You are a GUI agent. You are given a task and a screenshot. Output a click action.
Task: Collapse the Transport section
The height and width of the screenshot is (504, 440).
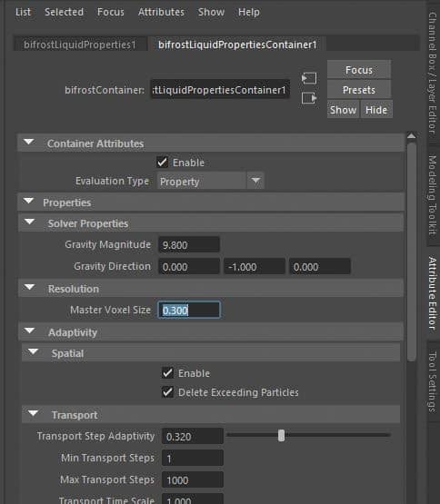(x=33, y=413)
